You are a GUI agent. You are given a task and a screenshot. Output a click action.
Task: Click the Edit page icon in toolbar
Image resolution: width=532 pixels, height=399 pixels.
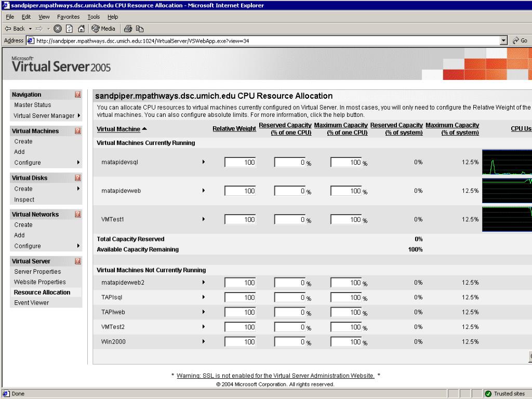[139, 29]
